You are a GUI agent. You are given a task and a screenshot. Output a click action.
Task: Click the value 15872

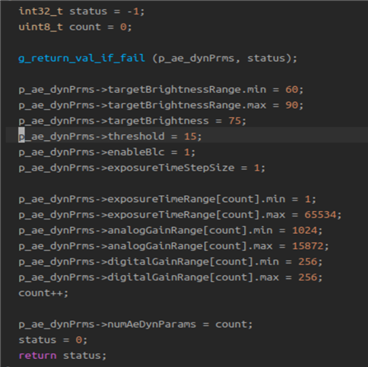tap(307, 246)
